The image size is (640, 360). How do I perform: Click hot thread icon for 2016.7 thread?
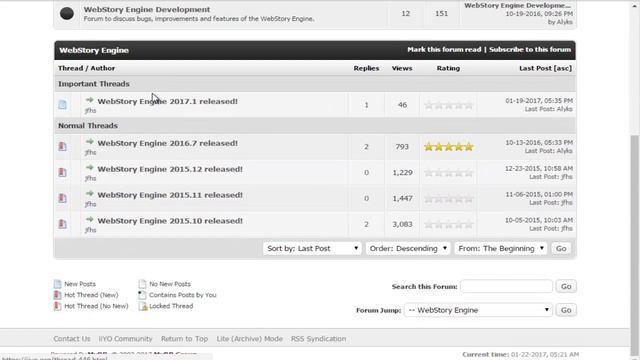point(62,146)
